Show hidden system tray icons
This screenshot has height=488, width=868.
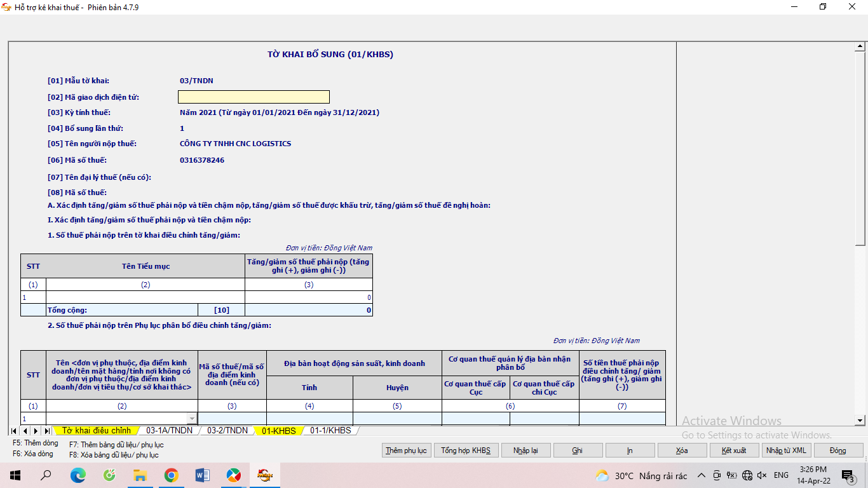[702, 475]
